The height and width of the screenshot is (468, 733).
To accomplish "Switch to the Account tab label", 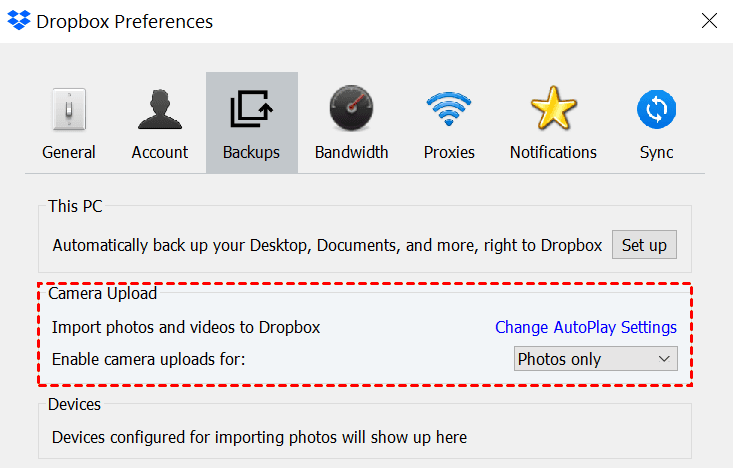I will [x=160, y=152].
